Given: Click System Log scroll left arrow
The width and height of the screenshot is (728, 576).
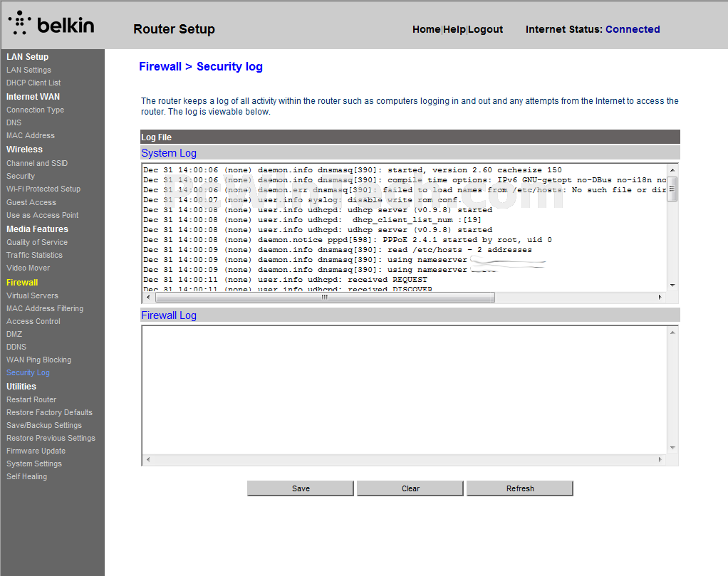Looking at the screenshot, I should [x=149, y=297].
